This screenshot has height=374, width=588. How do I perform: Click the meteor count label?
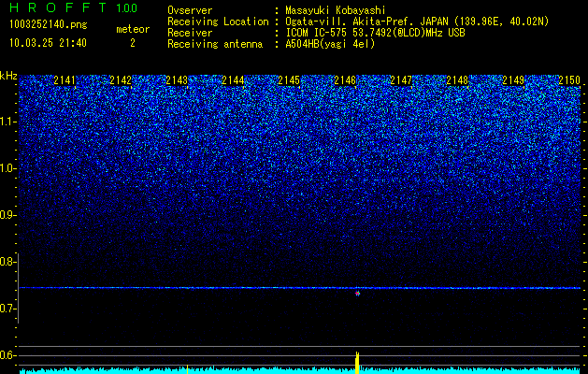(133, 29)
